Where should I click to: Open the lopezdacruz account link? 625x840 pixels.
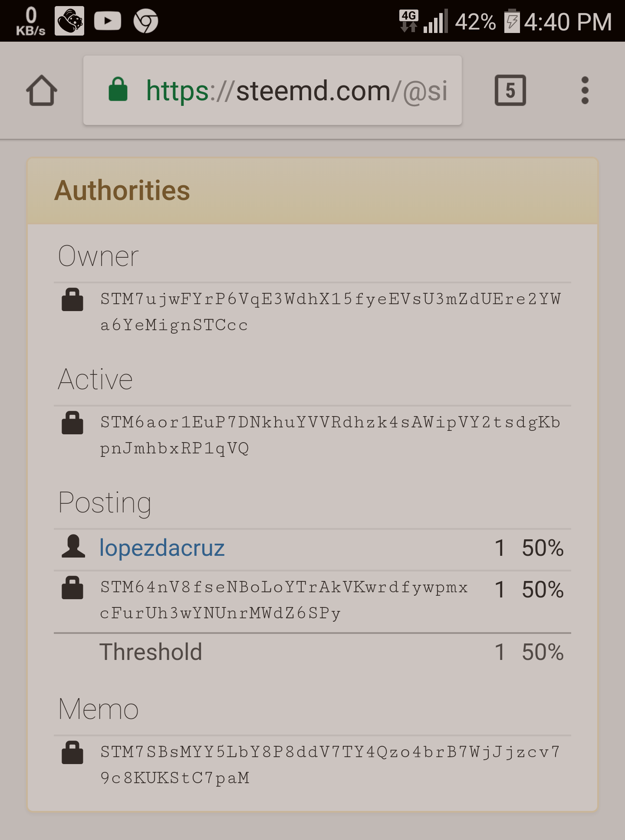pyautogui.click(x=162, y=548)
